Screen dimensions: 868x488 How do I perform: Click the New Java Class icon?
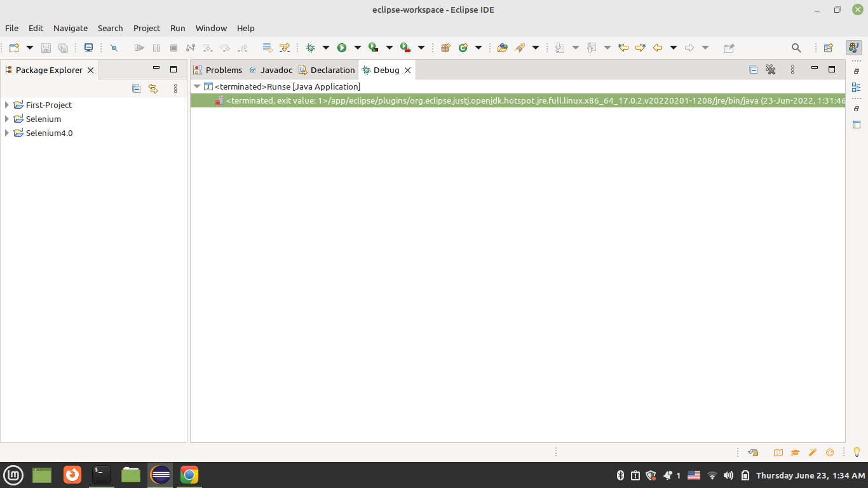pyautogui.click(x=463, y=48)
